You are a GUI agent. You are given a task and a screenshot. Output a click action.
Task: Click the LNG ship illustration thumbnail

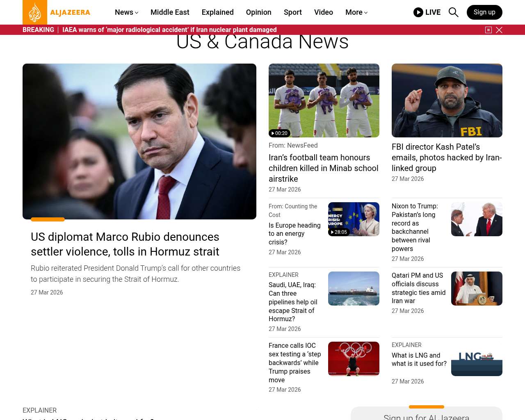(x=477, y=359)
